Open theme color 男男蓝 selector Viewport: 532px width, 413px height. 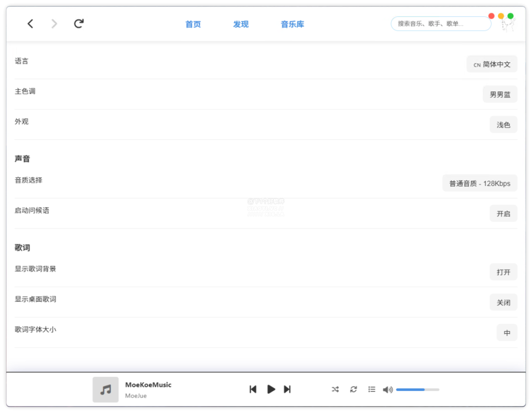point(499,95)
